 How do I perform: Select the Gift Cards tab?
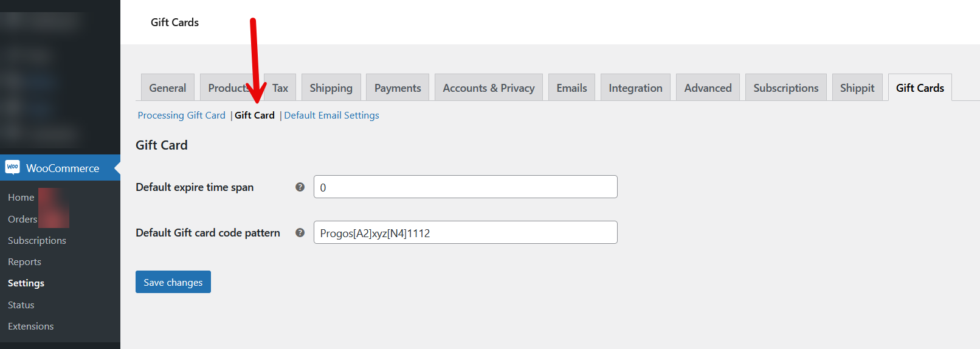(920, 88)
